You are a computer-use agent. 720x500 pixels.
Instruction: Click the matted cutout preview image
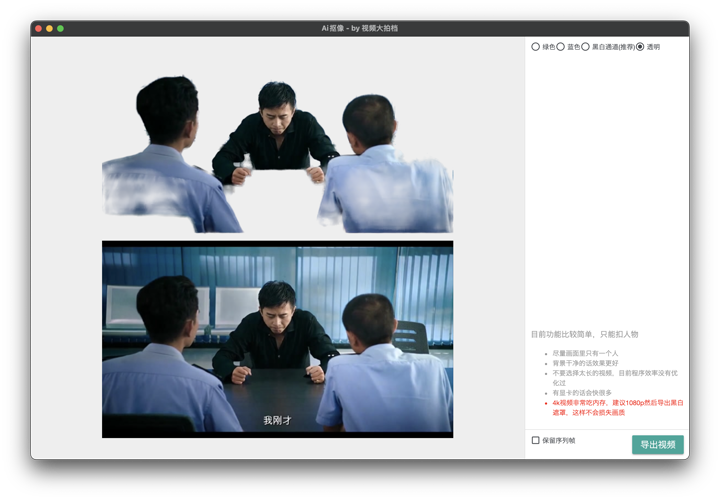[x=277, y=154]
